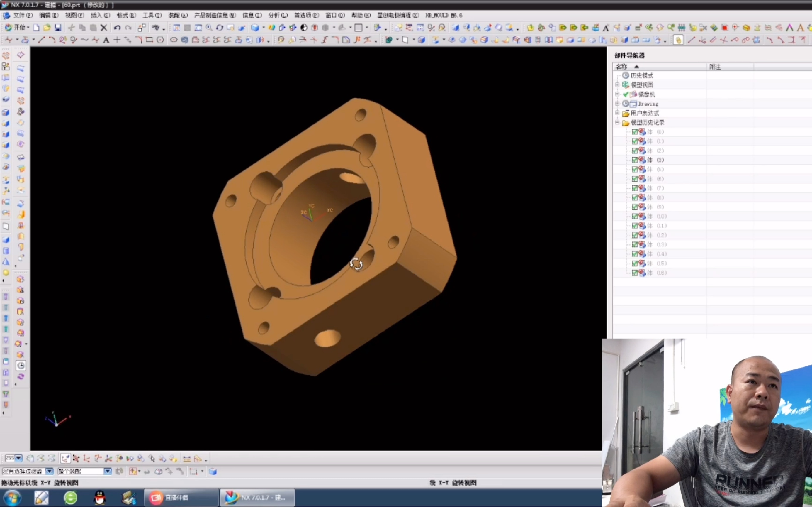The image size is (812, 507).
Task: Click the Open folder icon in toolbar
Action: point(47,28)
